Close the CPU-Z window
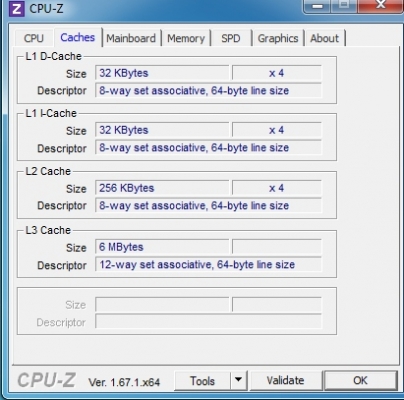 point(380,5)
